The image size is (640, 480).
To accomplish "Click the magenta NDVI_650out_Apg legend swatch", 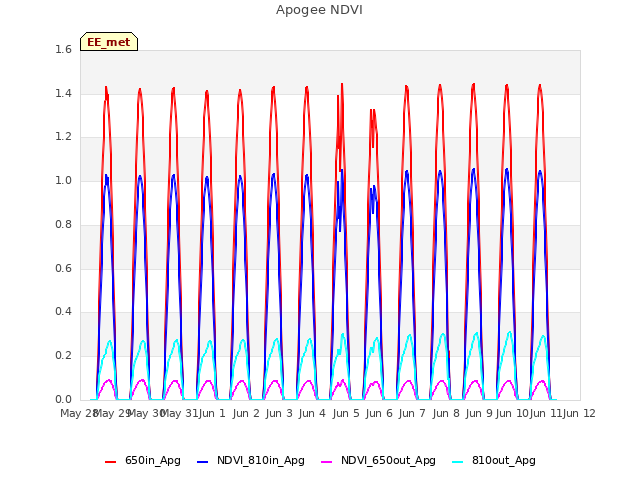I will 327,462.
